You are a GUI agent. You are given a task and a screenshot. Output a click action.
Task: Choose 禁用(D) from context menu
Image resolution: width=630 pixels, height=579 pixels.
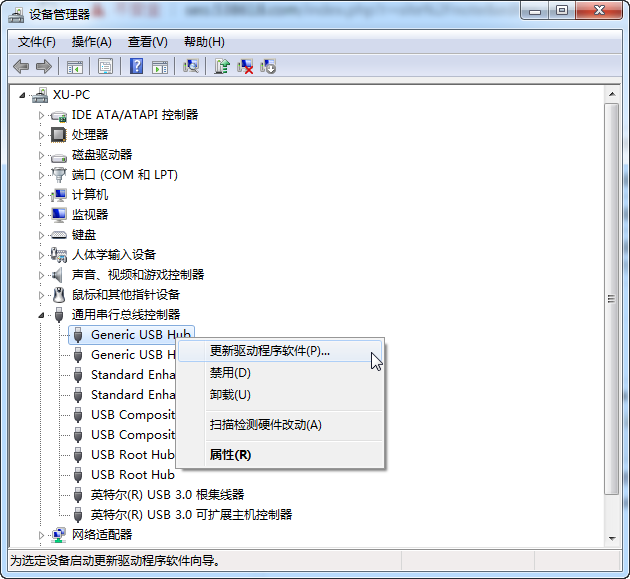(x=280, y=373)
